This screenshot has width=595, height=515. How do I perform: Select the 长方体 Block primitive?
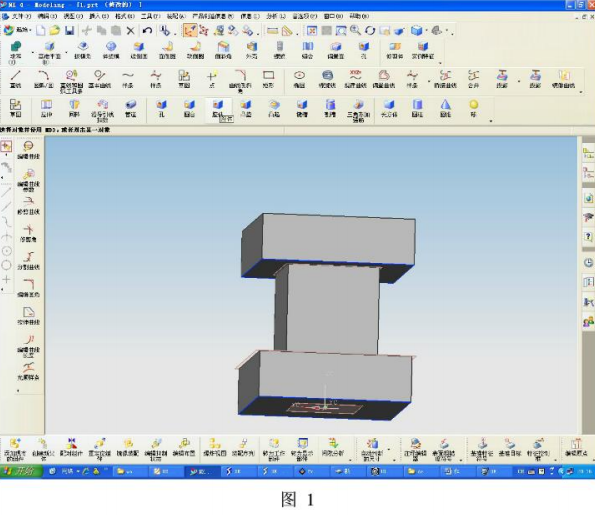click(389, 108)
